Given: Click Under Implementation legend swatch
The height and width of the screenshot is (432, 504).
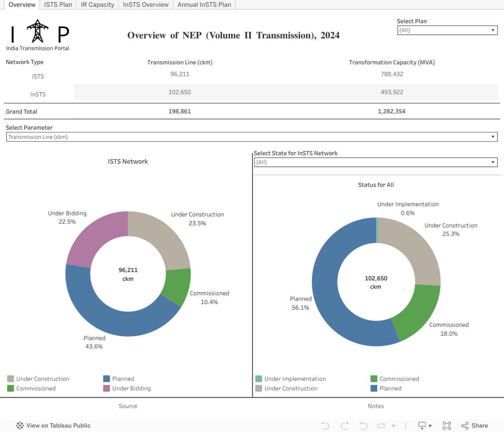Looking at the screenshot, I should pyautogui.click(x=258, y=379).
